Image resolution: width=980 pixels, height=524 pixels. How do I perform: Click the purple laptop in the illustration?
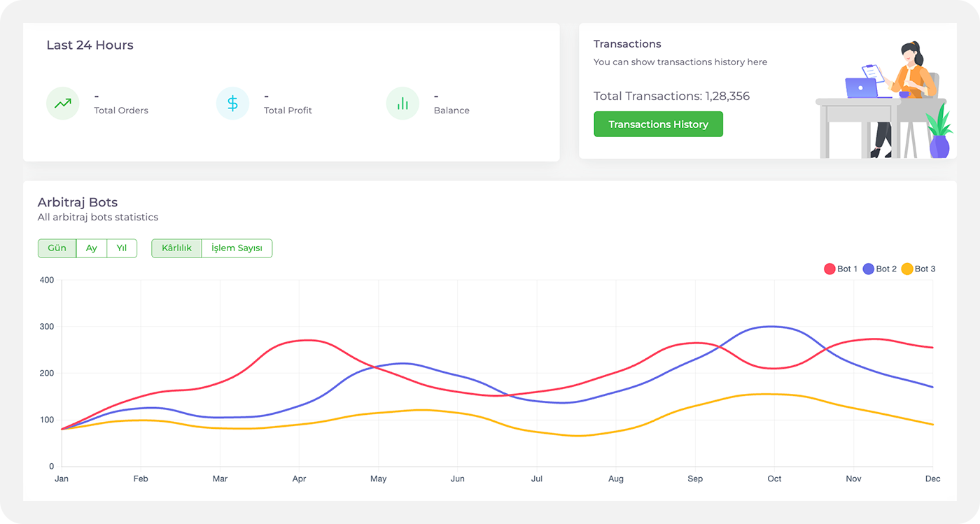pyautogui.click(x=861, y=88)
